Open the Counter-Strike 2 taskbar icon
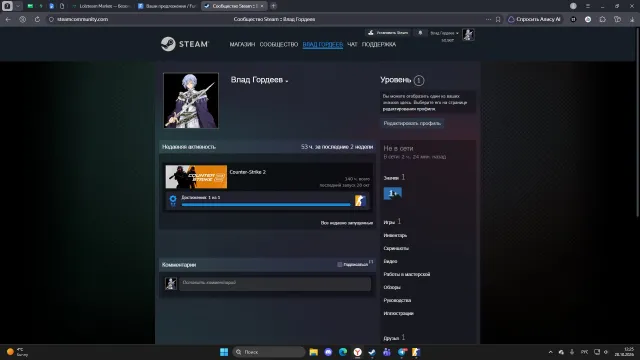This screenshot has height=360, width=640. [x=416, y=352]
